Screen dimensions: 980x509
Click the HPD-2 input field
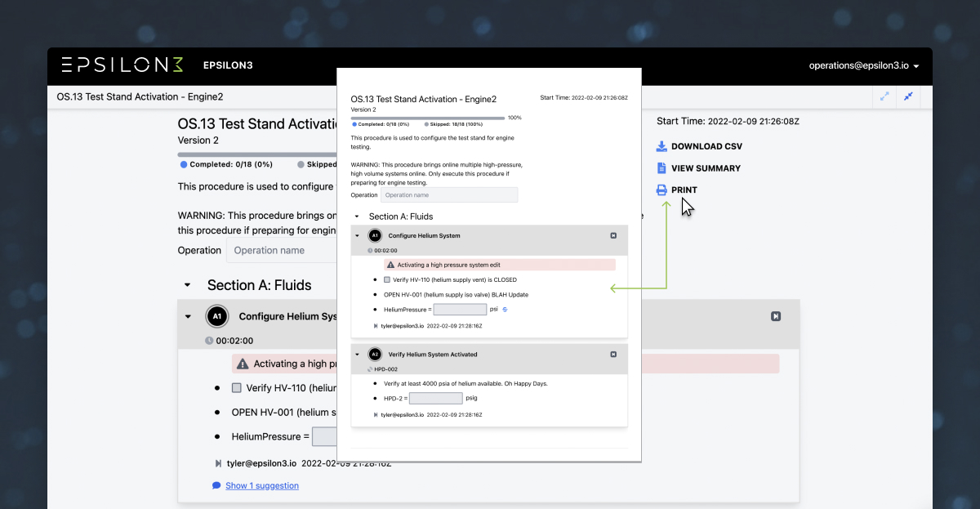coord(436,399)
